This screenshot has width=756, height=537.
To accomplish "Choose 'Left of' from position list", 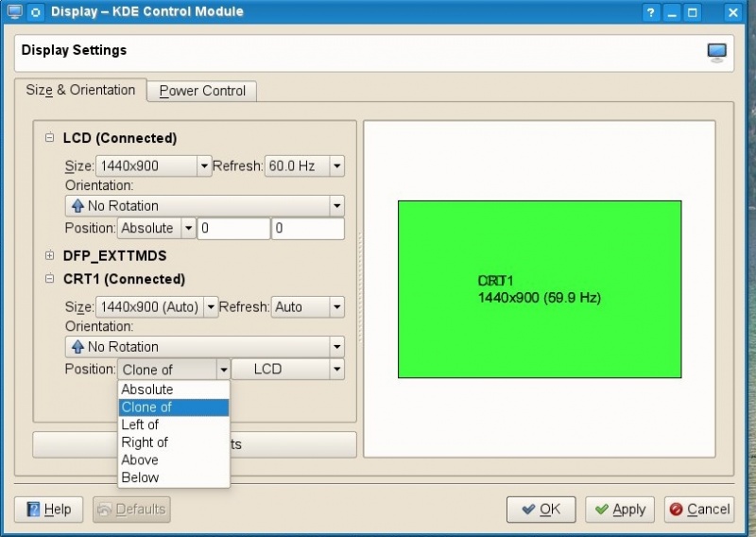I will coord(141,424).
